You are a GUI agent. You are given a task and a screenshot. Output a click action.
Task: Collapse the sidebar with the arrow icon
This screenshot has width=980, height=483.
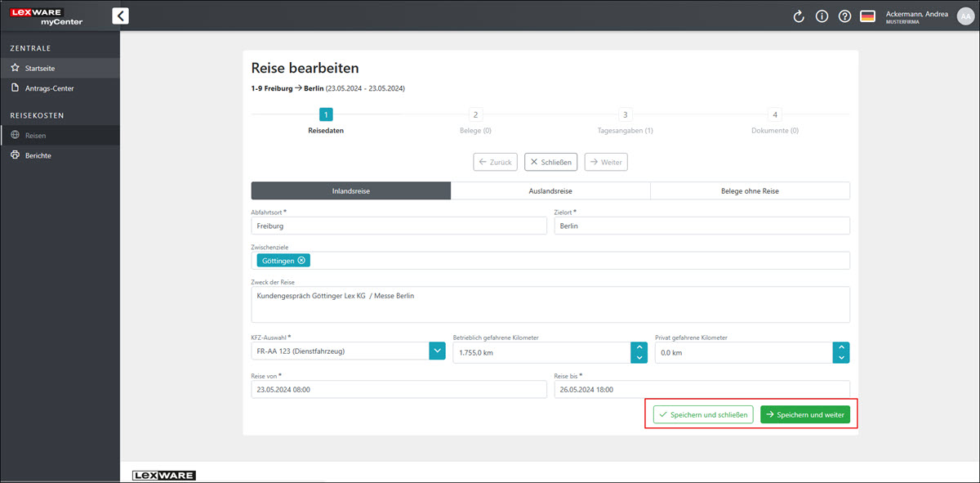coord(120,16)
